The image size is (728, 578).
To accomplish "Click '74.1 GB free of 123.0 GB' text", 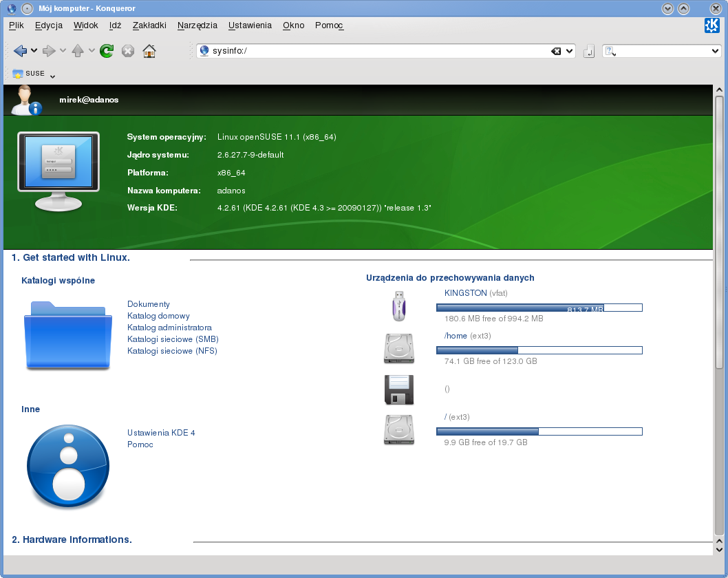I will [x=491, y=361].
